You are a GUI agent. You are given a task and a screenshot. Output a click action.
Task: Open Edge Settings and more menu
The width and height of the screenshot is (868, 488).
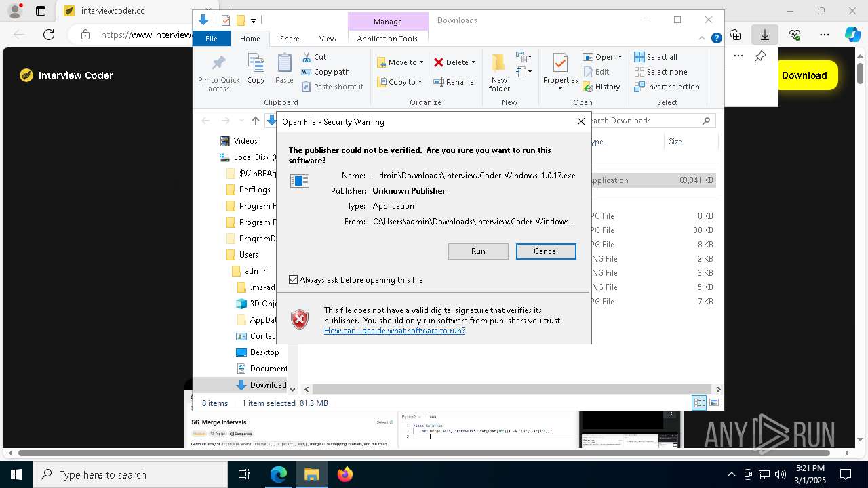click(824, 35)
